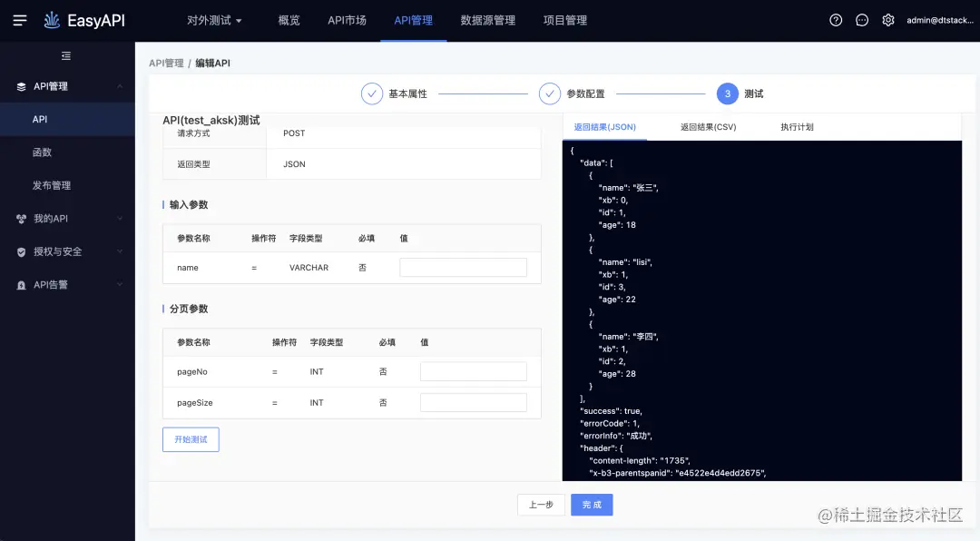
Task: Go to the 概览 top menu
Action: click(x=289, y=20)
